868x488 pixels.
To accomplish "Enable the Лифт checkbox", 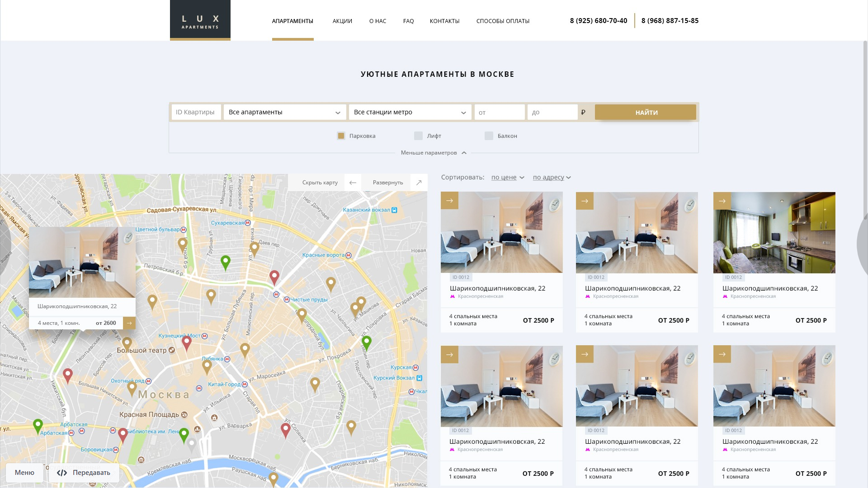I will pos(418,136).
